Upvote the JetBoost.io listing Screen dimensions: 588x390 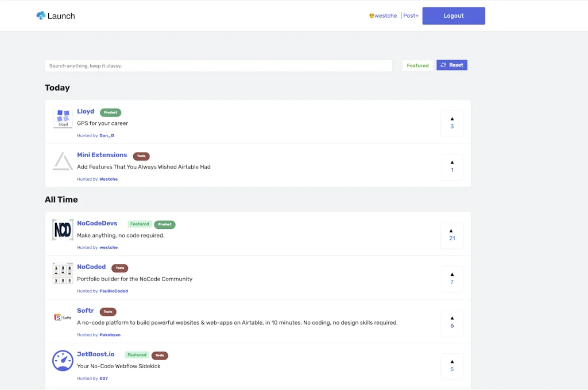click(x=452, y=362)
